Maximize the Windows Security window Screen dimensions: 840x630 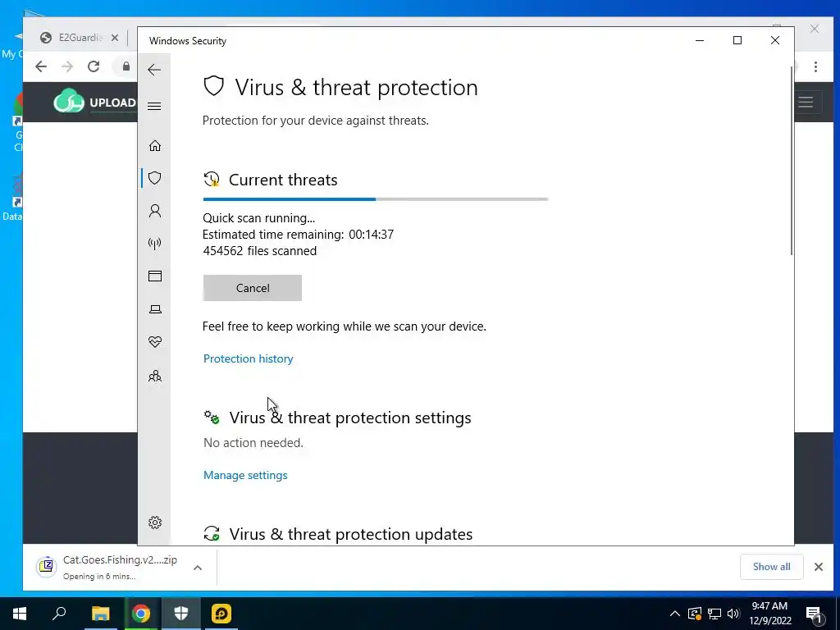point(737,41)
